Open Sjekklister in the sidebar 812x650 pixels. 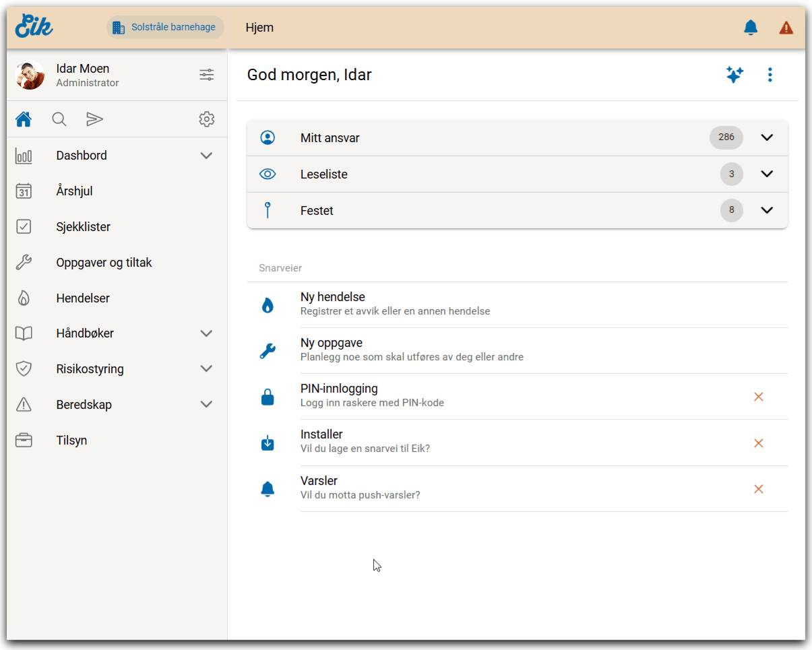[83, 227]
